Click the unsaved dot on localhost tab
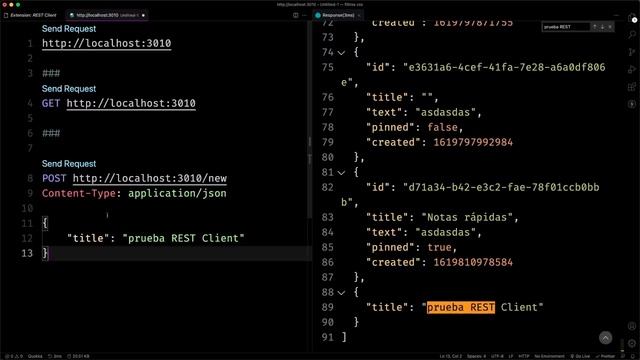This screenshot has height=360, width=640. tap(143, 15)
